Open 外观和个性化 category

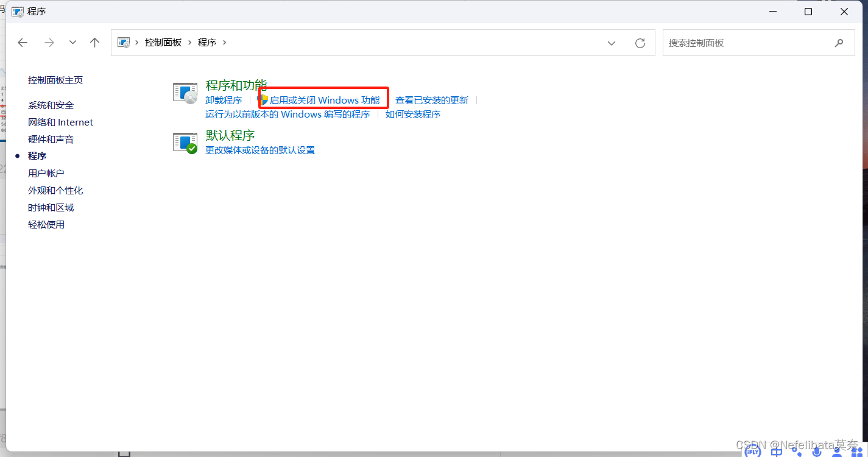(55, 190)
